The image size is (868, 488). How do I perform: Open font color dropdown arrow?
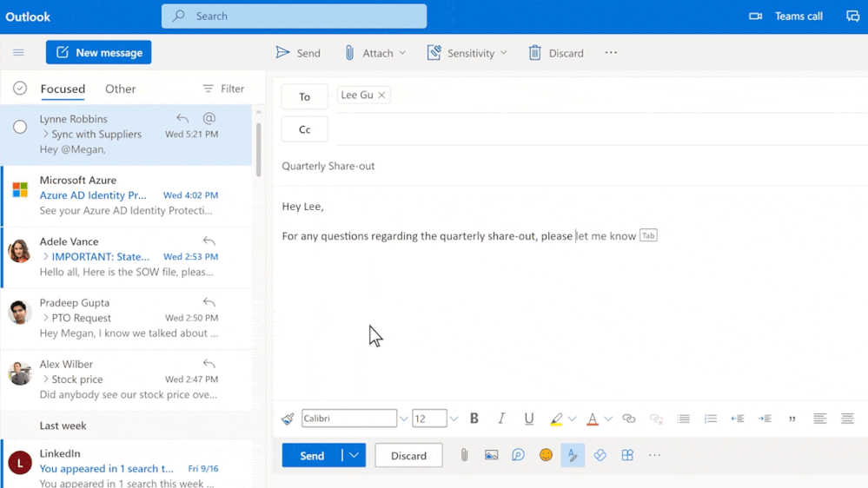(608, 419)
